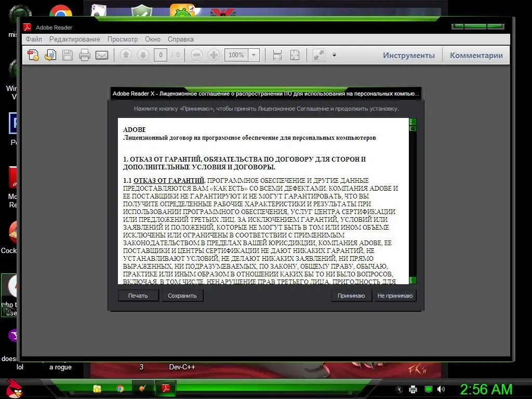Open the Инструменты pane
532x399 pixels.
tap(409, 55)
